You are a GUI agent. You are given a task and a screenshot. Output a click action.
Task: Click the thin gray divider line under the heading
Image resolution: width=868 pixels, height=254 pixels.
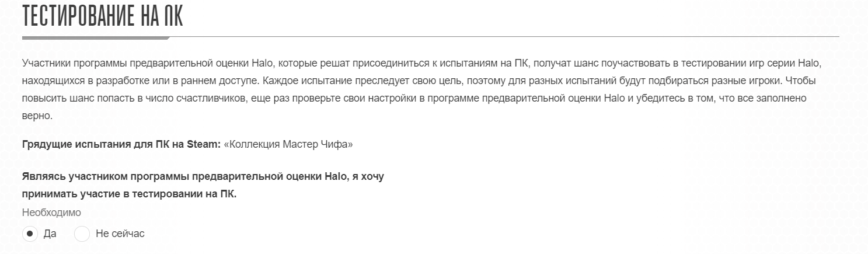pos(504,37)
